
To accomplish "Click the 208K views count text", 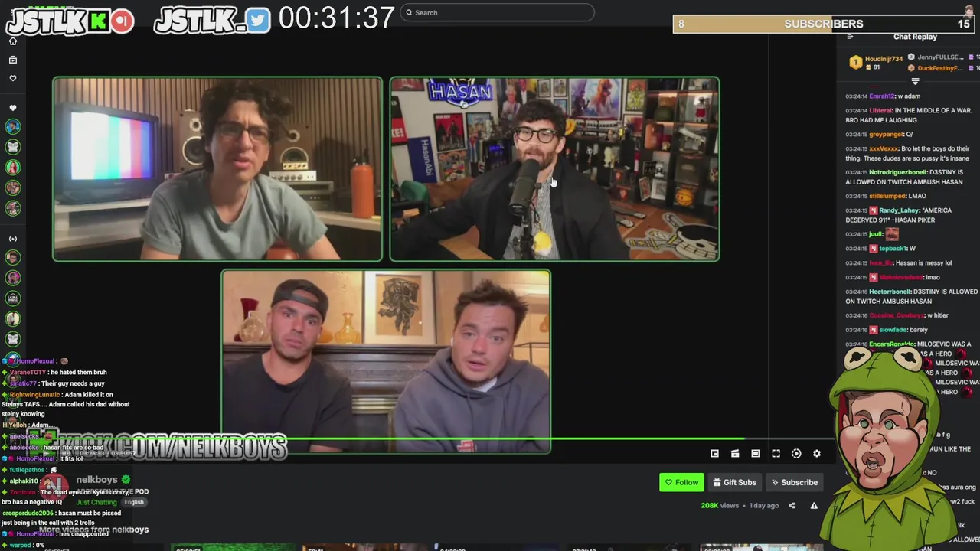I will pos(720,505).
